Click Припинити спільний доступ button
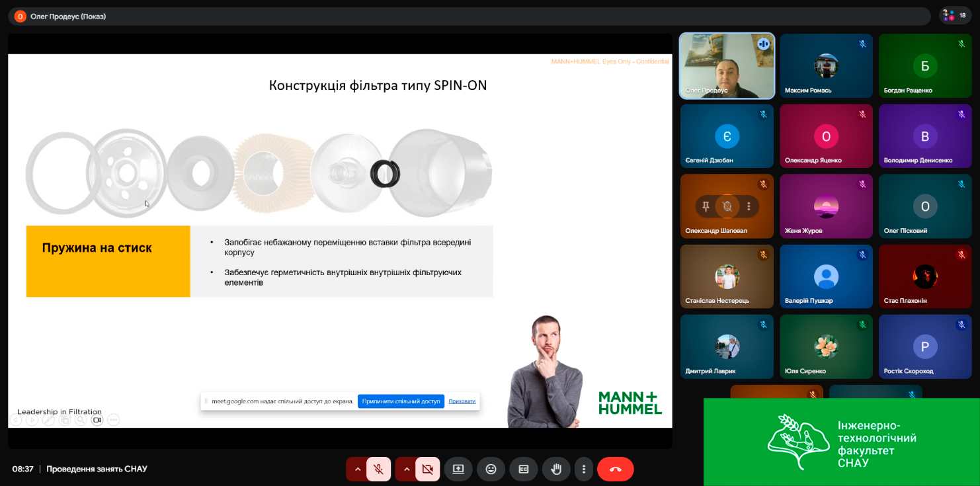Viewport: 980px width, 486px height. tap(401, 401)
